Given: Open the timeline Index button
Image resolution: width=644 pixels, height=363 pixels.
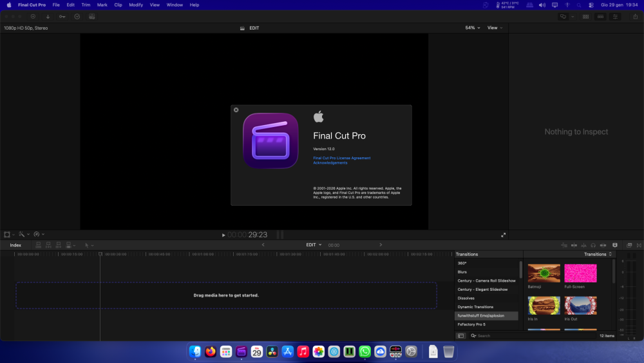Looking at the screenshot, I should [15, 245].
